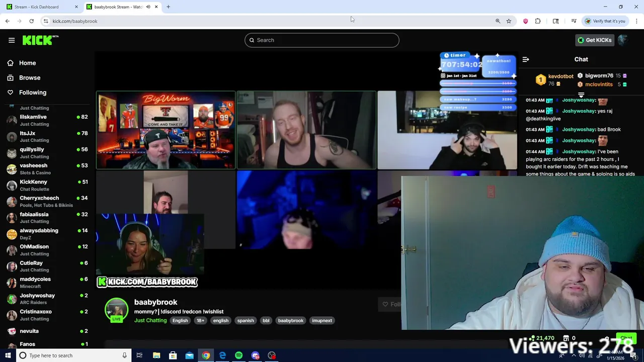The image size is (644, 362).
Task: Click baabybrook streamer avatar with LIVE badge
Action: (116, 310)
